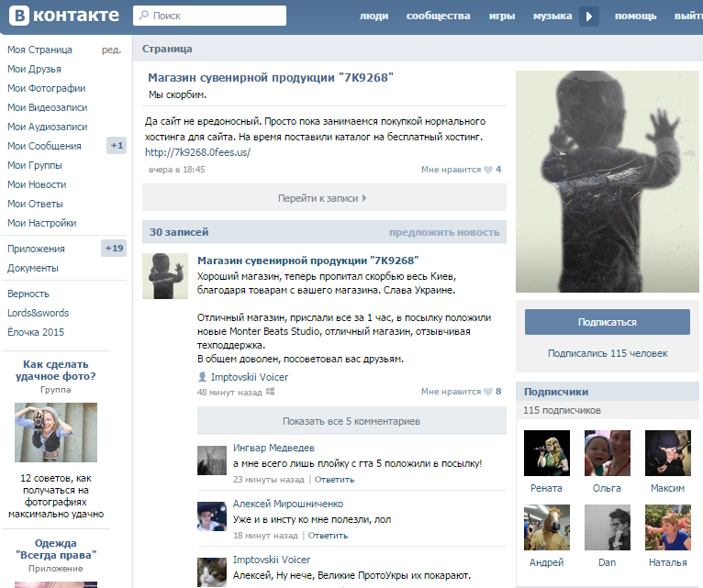The width and height of the screenshot is (703, 588).
Task: Click предложить новость link
Action: [x=443, y=232]
